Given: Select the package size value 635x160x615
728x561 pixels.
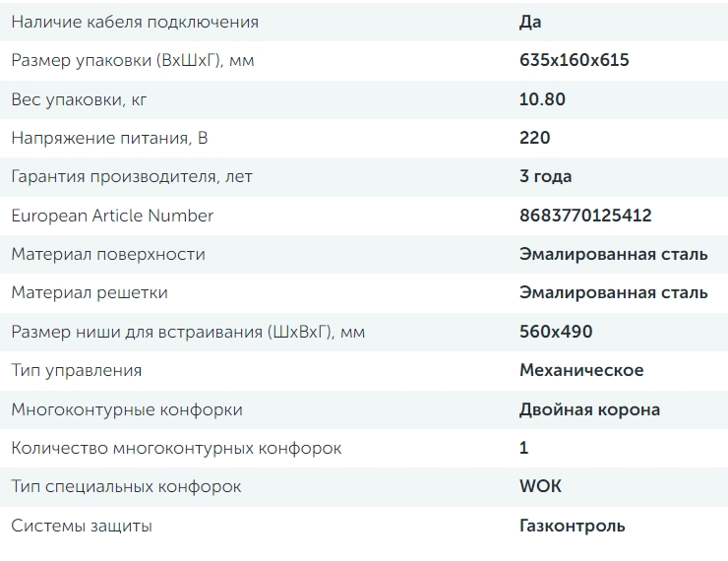Looking at the screenshot, I should [x=574, y=60].
